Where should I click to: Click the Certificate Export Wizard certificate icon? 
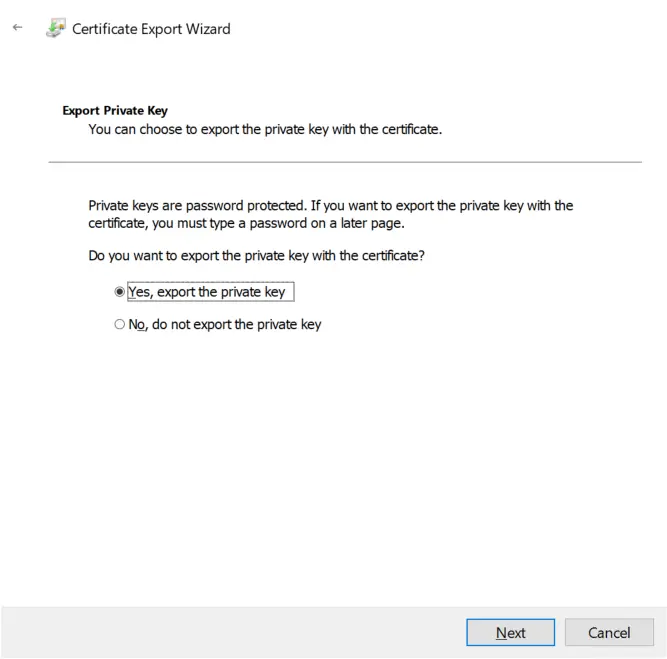56,29
